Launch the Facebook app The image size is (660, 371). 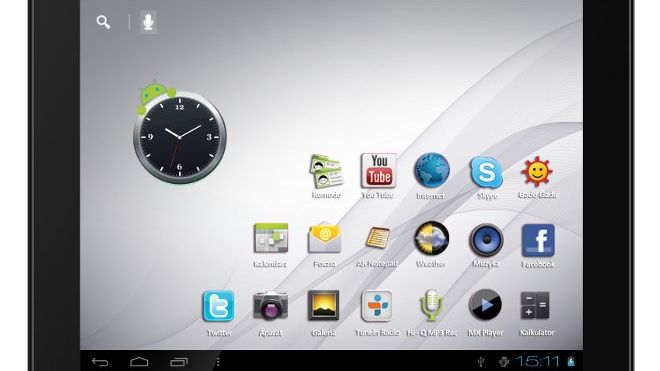click(x=538, y=240)
